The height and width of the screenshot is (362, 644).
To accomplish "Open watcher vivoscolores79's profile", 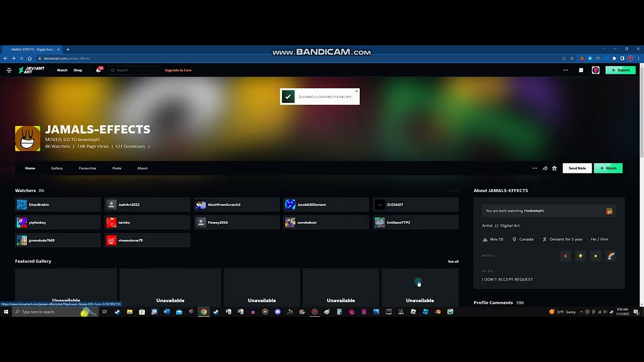I will [147, 240].
